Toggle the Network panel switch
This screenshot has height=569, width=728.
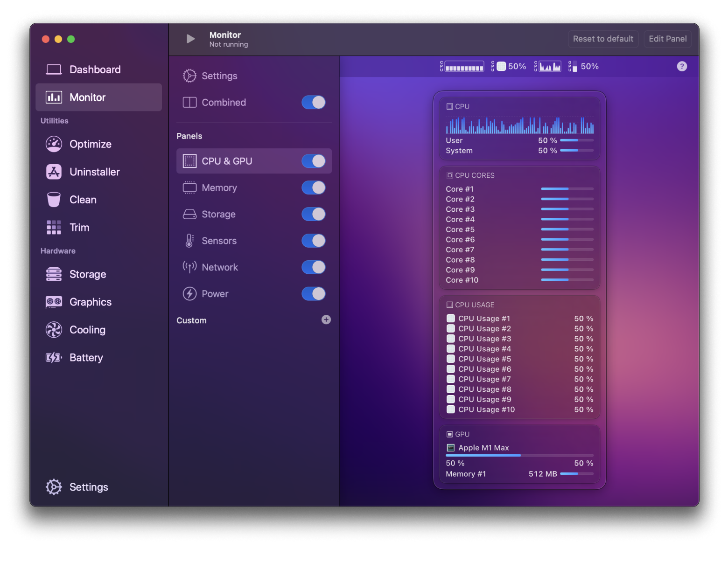coord(314,267)
